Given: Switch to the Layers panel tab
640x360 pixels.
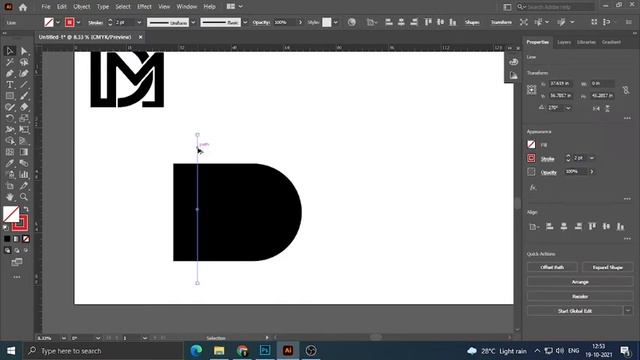Looking at the screenshot, I should [x=564, y=42].
